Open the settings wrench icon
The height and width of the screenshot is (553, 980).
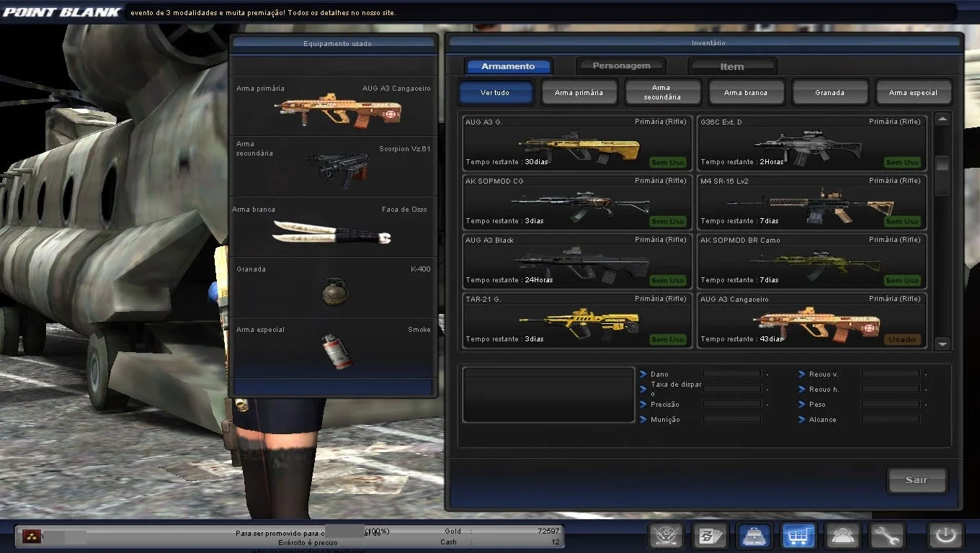coord(887,536)
